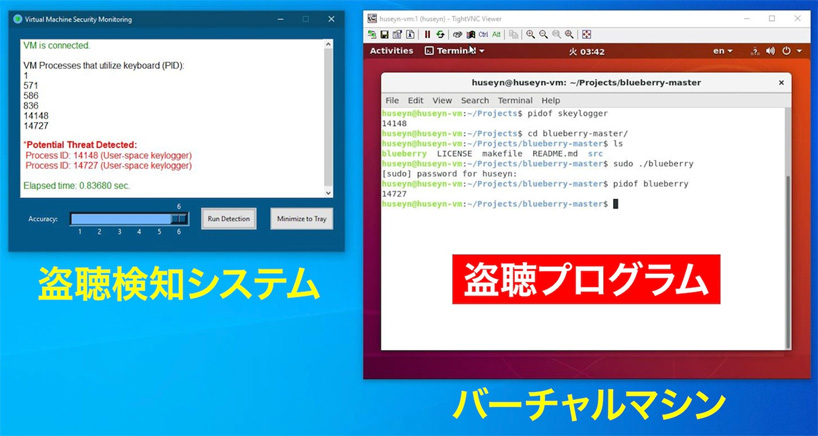Click the volume speaker icon in Ubuntu bar

pos(771,51)
